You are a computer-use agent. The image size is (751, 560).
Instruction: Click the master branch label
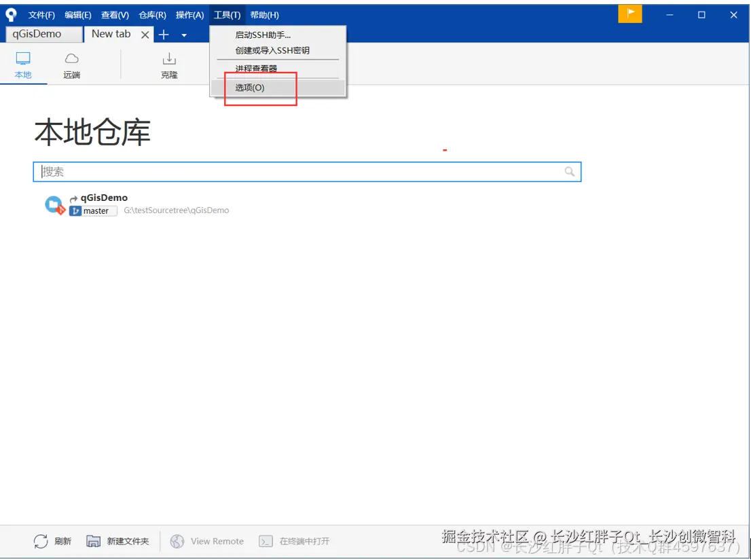[x=92, y=210]
